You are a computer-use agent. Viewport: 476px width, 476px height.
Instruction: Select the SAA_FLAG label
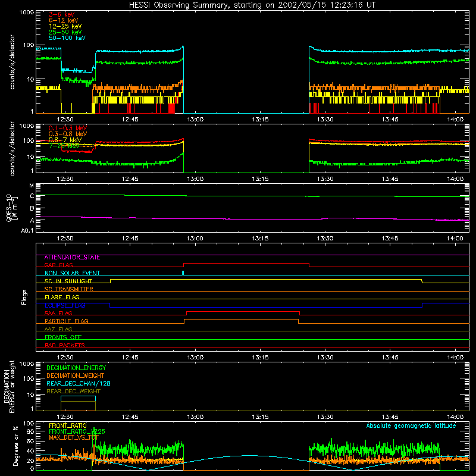pos(58,313)
